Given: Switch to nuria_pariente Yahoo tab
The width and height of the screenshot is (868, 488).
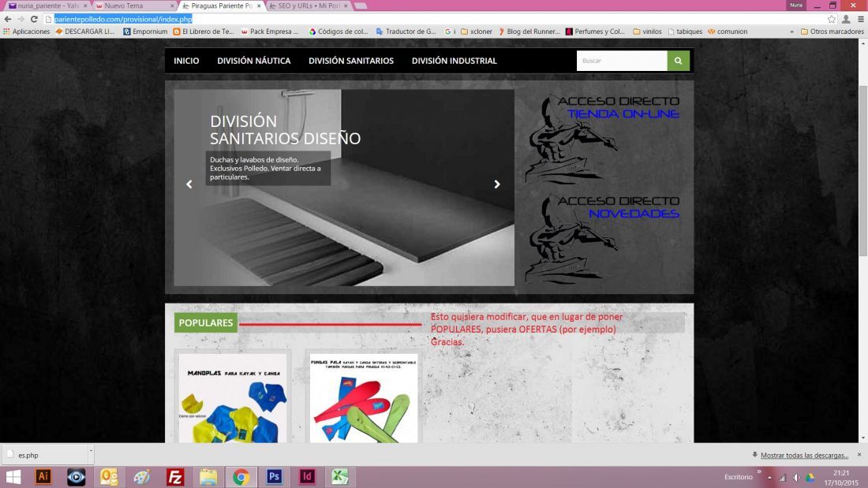Looking at the screenshot, I should tap(47, 6).
